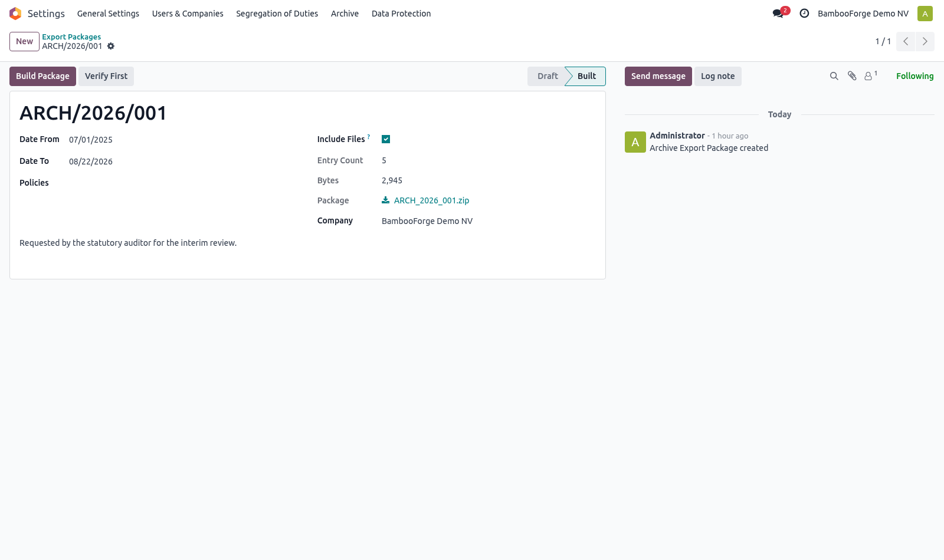Search chatter messages with magnifier icon
Image resolution: width=944 pixels, height=560 pixels.
pyautogui.click(x=834, y=76)
